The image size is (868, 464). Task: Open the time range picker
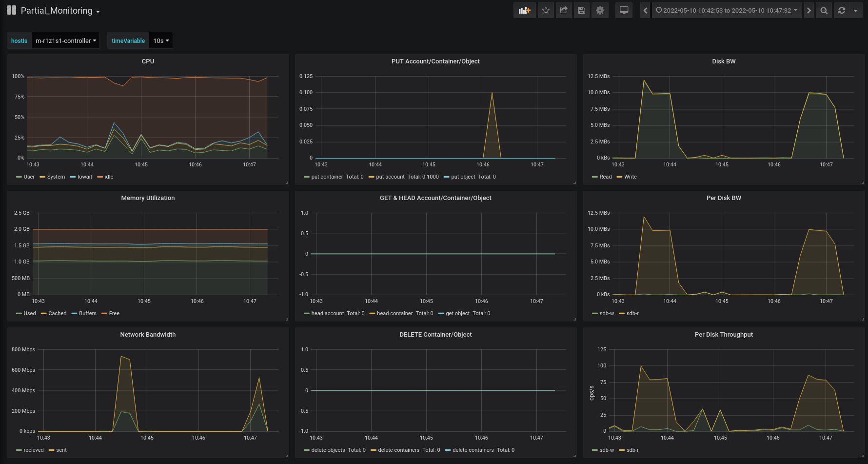[727, 10]
